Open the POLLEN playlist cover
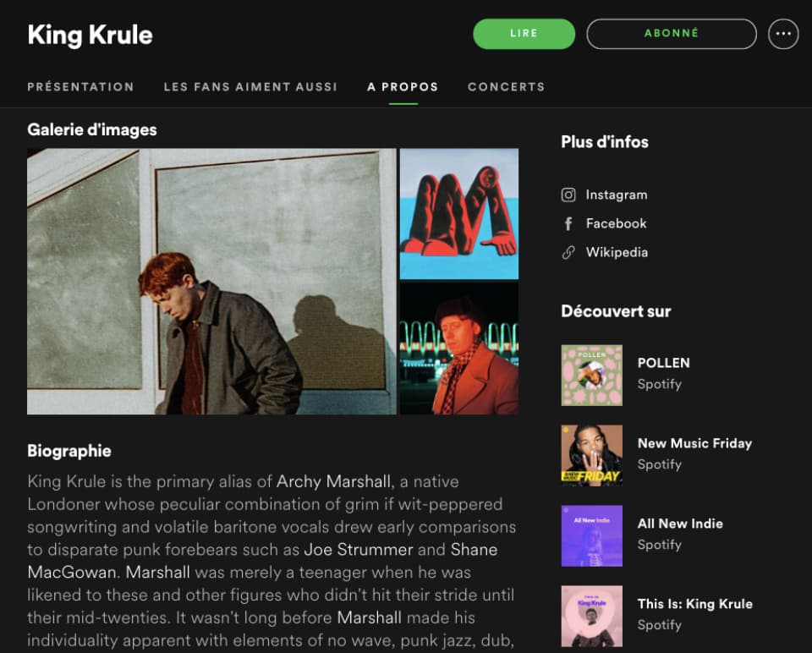The width and height of the screenshot is (812, 653). (x=592, y=376)
